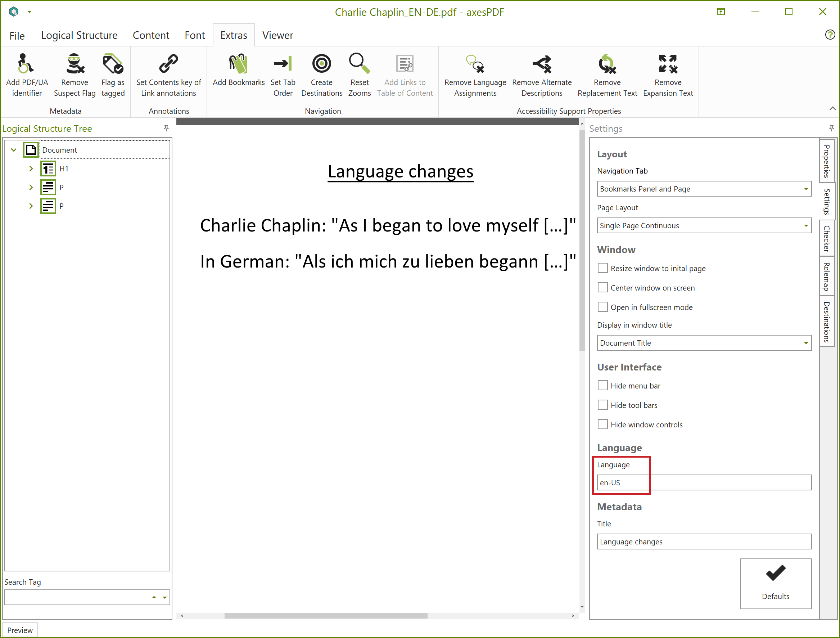Image resolution: width=840 pixels, height=638 pixels.
Task: Click the Reset Zooms magnifier icon
Action: (x=359, y=63)
